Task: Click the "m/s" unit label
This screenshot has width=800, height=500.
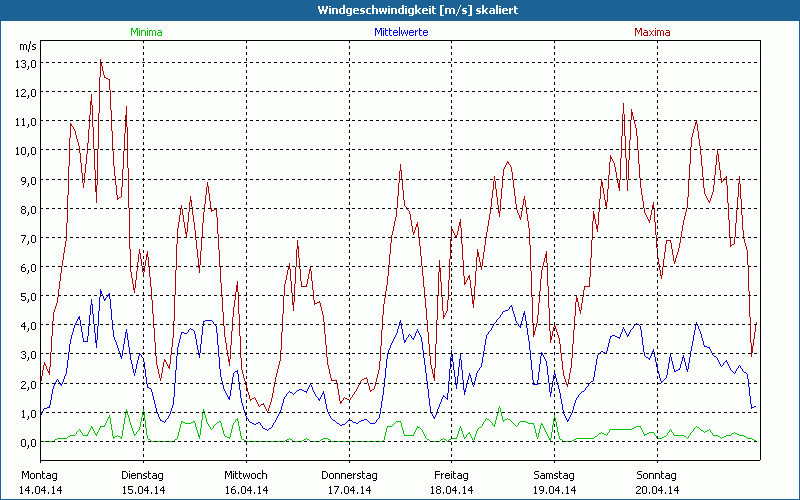Action: click(28, 46)
